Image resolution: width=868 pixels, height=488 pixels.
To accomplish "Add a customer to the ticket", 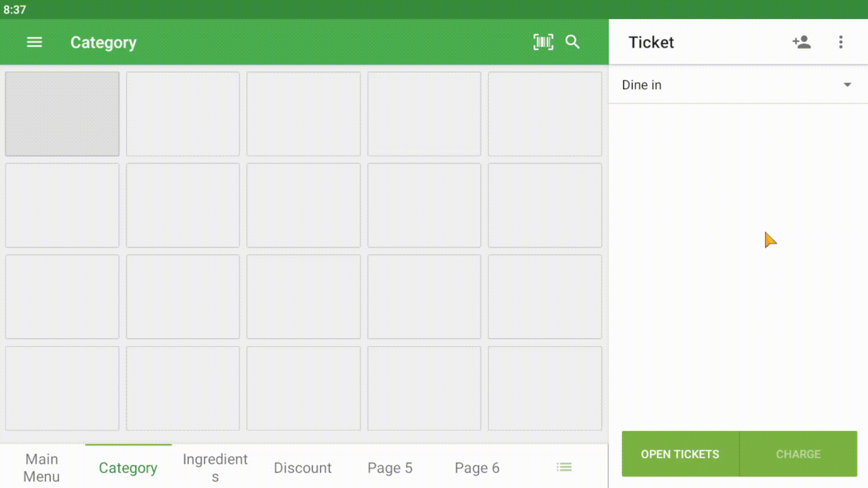I will coord(801,42).
